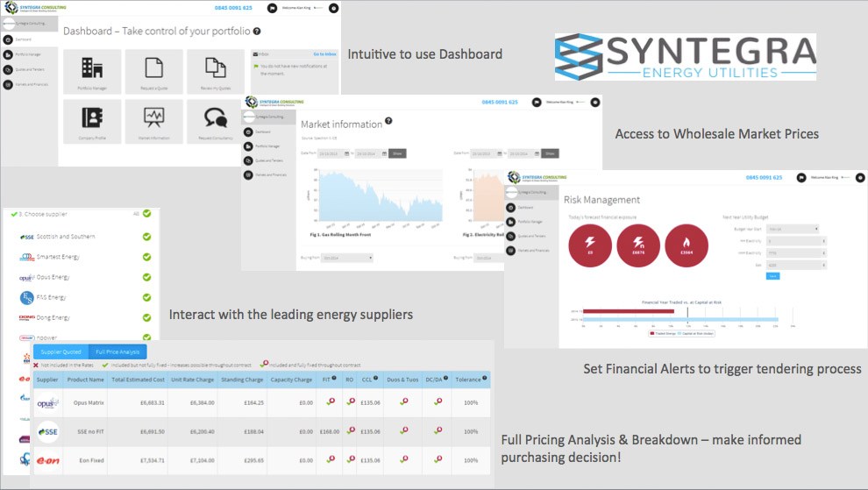Image resolution: width=868 pixels, height=490 pixels.
Task: Toggle npower supplier checkmark
Action: 146,337
